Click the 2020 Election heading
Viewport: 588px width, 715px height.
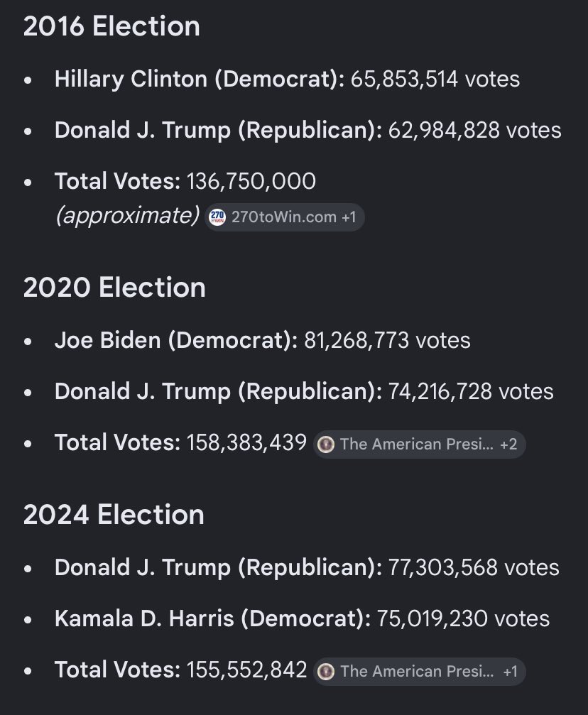114,288
